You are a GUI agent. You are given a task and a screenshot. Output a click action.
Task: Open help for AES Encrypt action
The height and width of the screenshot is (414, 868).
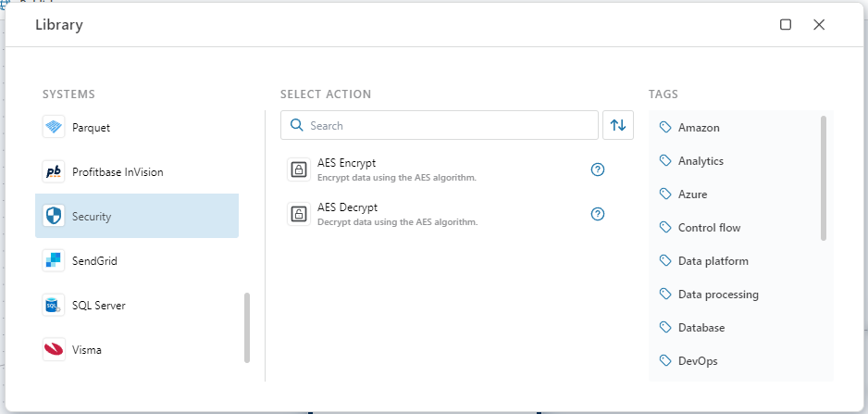(x=598, y=169)
